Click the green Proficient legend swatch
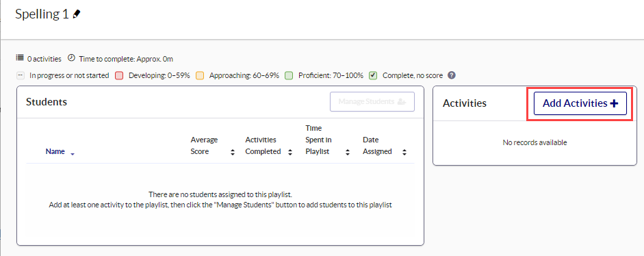 [289, 75]
